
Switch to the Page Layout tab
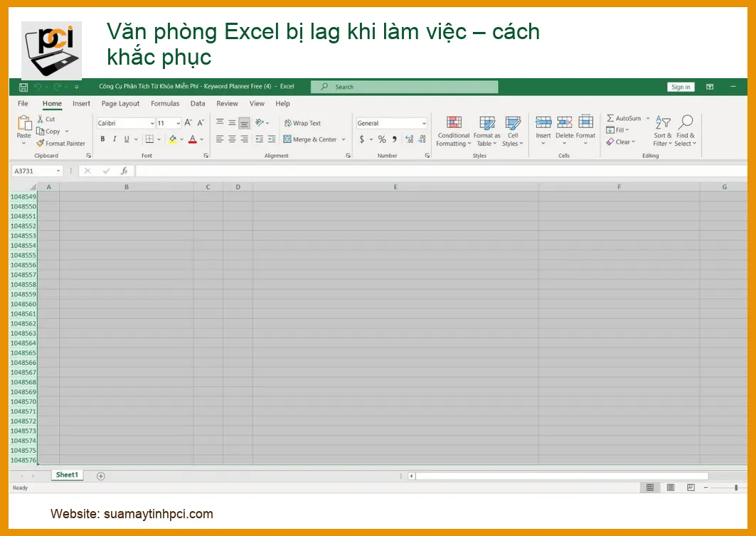(x=120, y=103)
